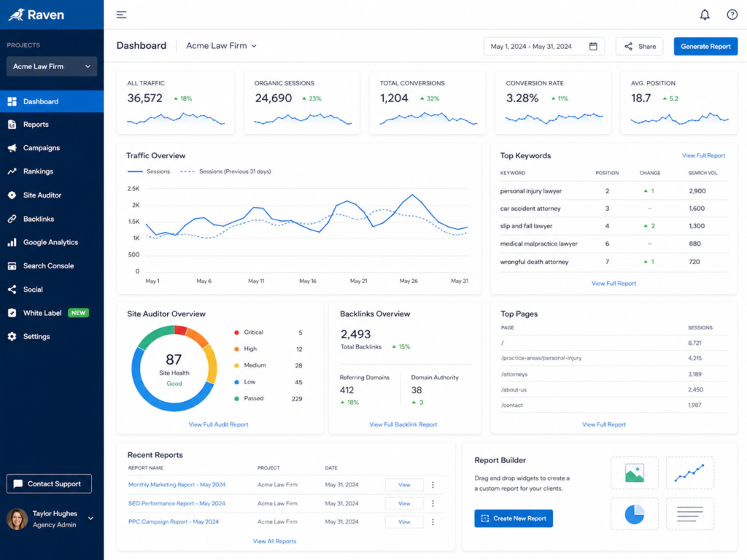Open the Acme Law Firm dropdown beside Dashboard

click(222, 46)
